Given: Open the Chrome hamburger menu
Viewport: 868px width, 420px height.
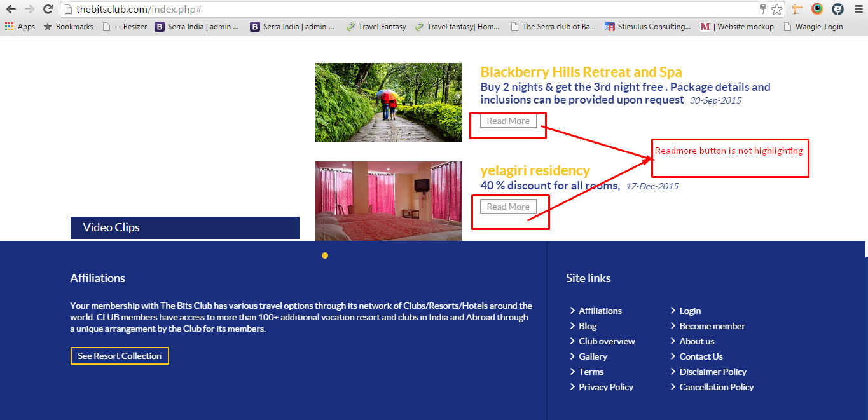Looking at the screenshot, I should click(x=858, y=10).
